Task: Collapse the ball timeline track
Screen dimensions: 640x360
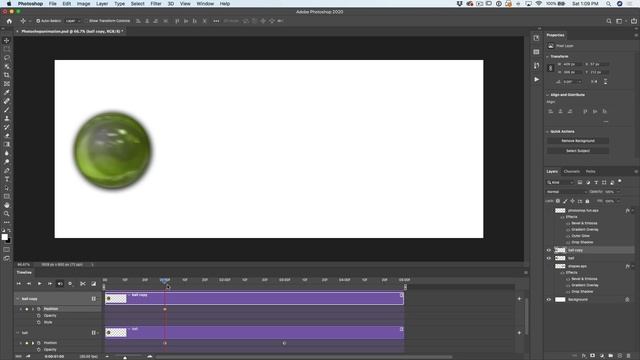Action: coord(18,333)
